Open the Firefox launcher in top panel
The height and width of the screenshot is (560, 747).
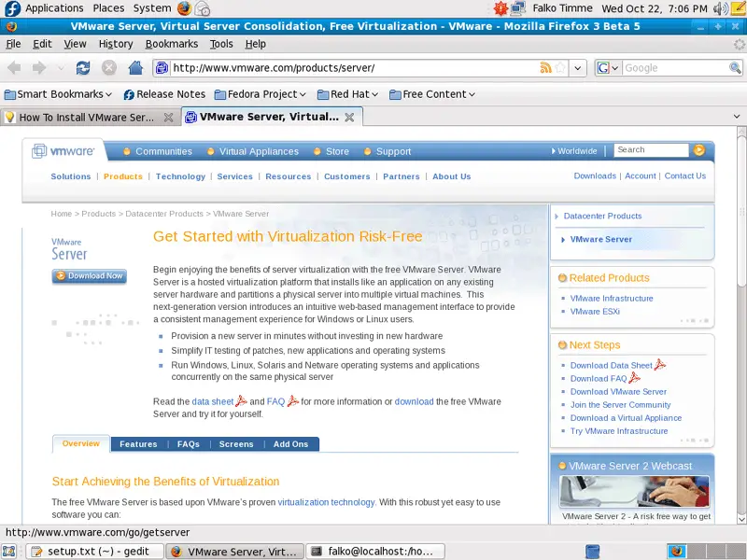coord(184,8)
